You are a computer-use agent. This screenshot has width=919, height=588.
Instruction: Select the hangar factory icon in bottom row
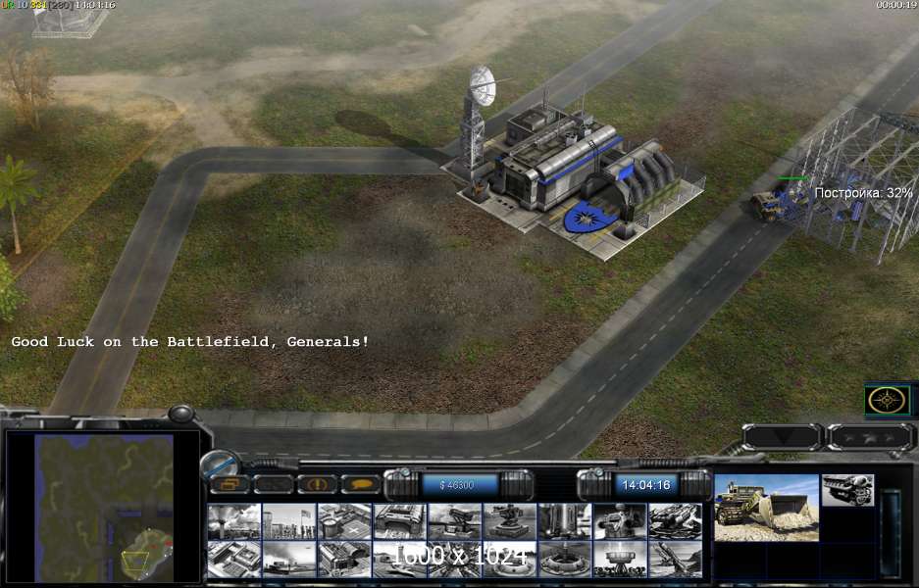click(344, 560)
